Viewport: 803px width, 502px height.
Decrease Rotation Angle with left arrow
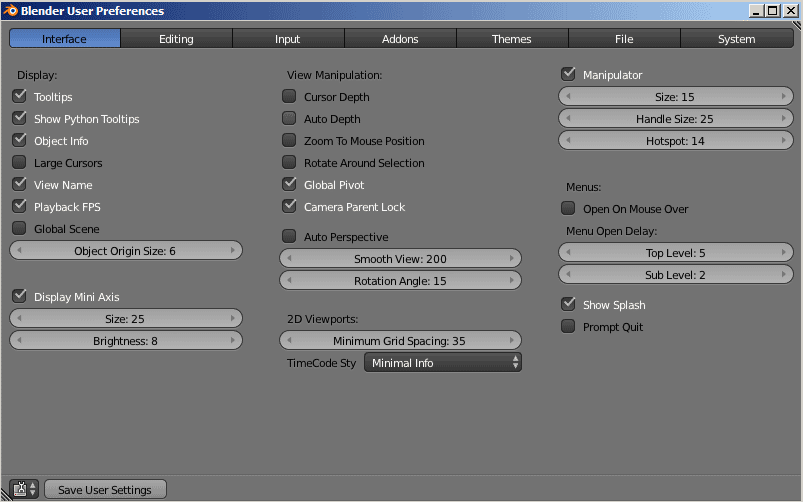coord(289,281)
